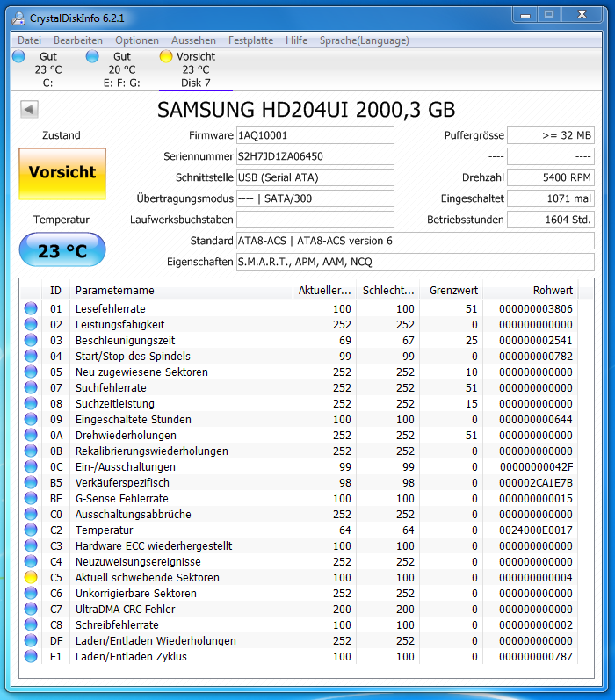Click the status orb of Start/Stop des Spindels
The width and height of the screenshot is (615, 700).
[31, 357]
